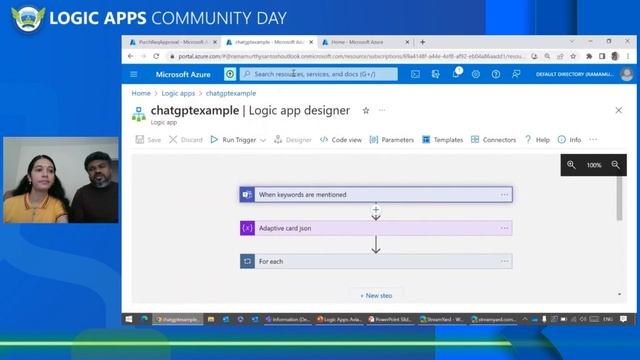This screenshot has height=360, width=640.
Task: Expand the Run Trigger dropdown arrow
Action: [263, 140]
